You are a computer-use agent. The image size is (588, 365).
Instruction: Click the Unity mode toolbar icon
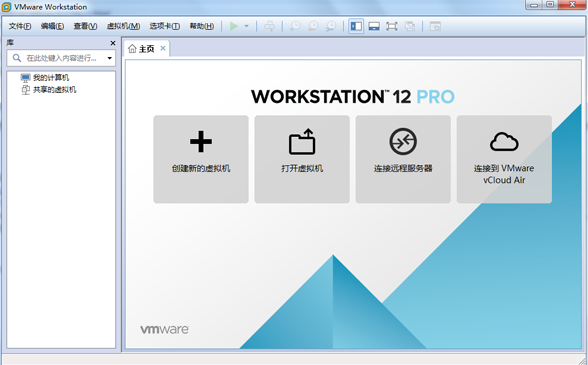click(x=410, y=26)
